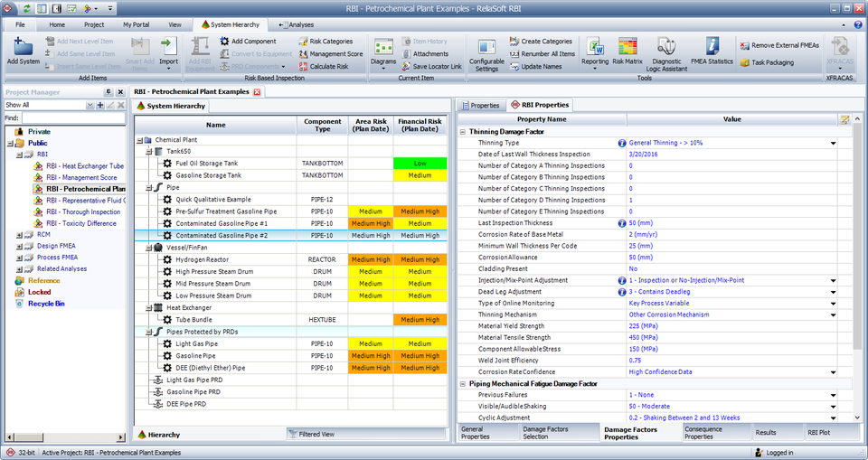Switch to the Home ribbon tab

point(57,25)
